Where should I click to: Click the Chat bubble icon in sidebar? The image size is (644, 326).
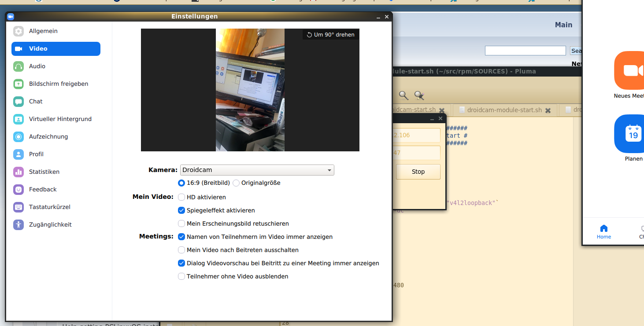click(x=19, y=102)
